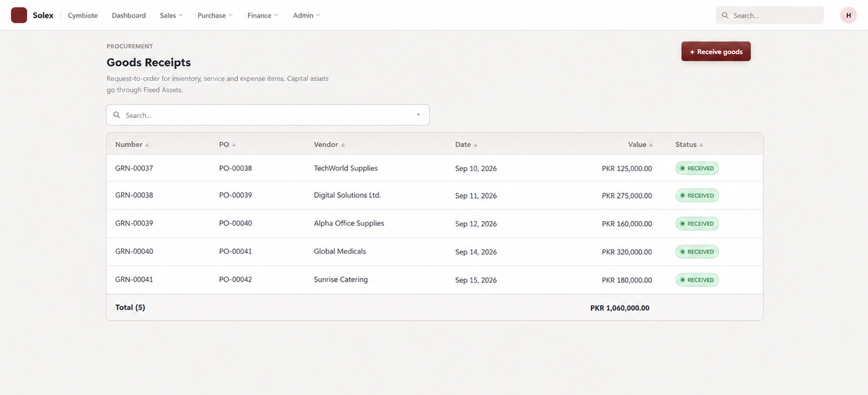This screenshot has width=868, height=395.
Task: Click the Receive goods button
Action: click(716, 52)
